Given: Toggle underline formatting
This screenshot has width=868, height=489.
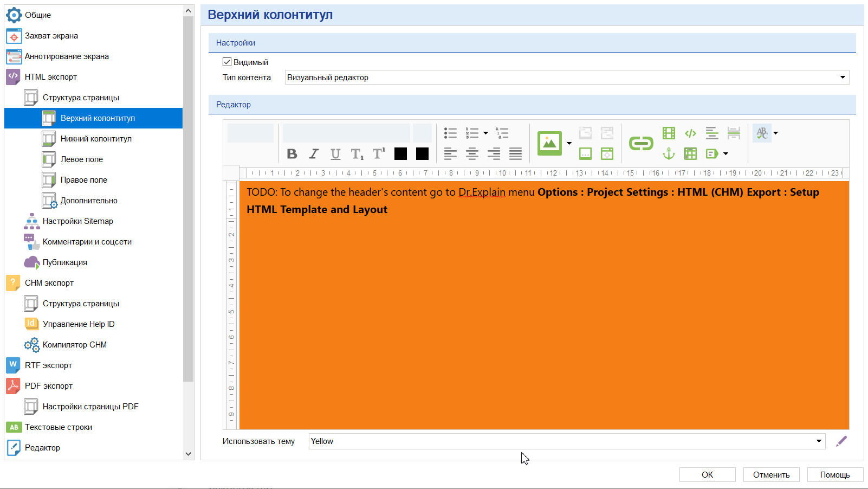Looking at the screenshot, I should click(335, 154).
